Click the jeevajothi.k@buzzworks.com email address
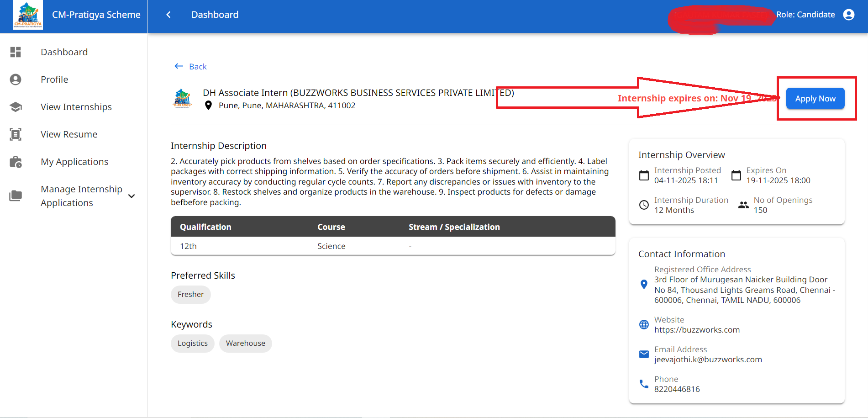This screenshot has height=418, width=868. click(x=708, y=360)
